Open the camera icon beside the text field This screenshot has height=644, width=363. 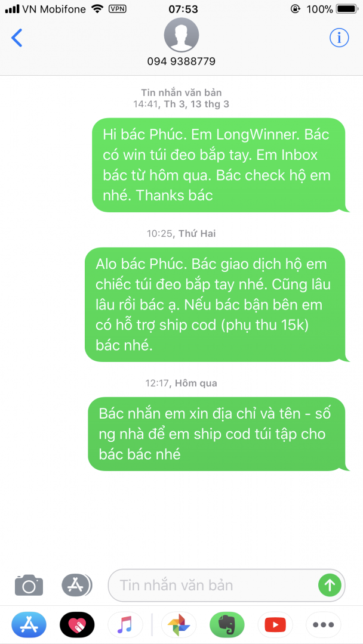29,585
